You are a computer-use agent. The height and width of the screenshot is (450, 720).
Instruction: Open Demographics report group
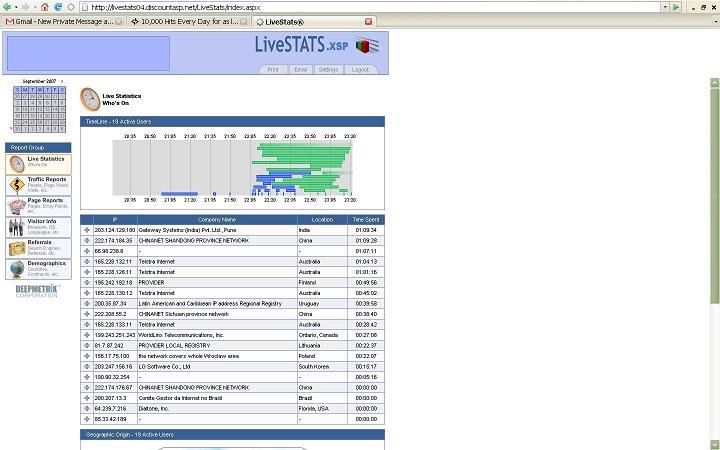pos(39,269)
